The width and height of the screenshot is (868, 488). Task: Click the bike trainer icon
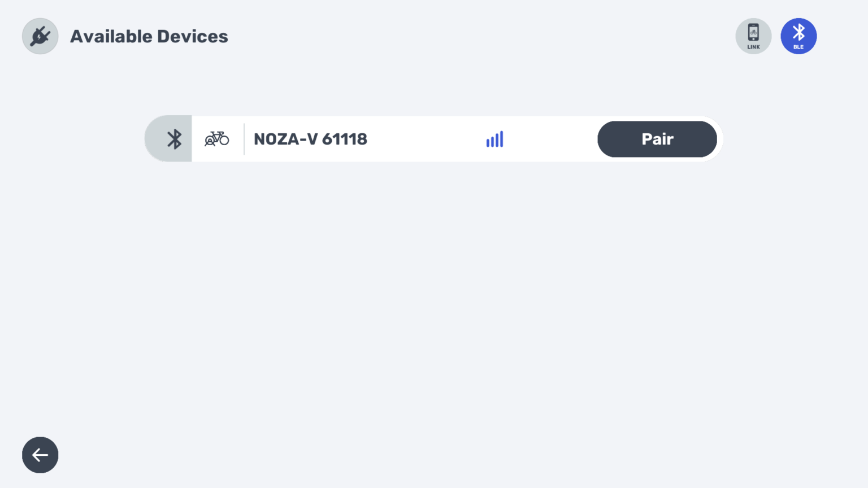point(217,138)
